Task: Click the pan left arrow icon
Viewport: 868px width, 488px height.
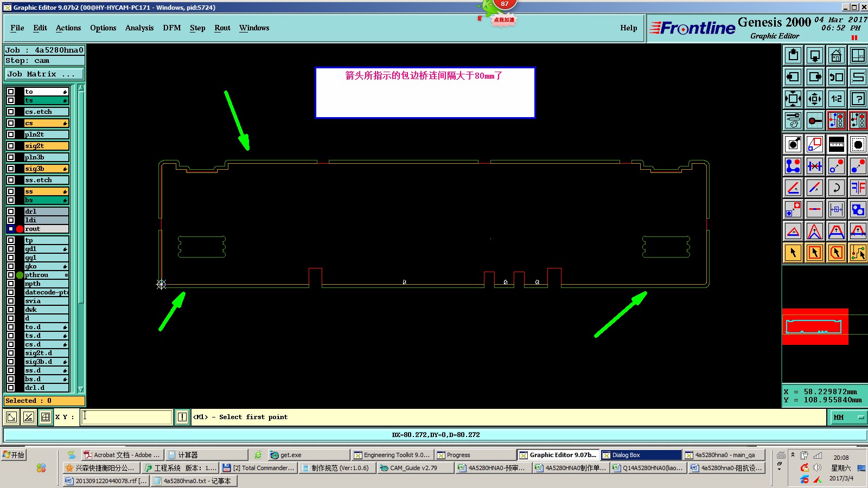Action: click(793, 77)
